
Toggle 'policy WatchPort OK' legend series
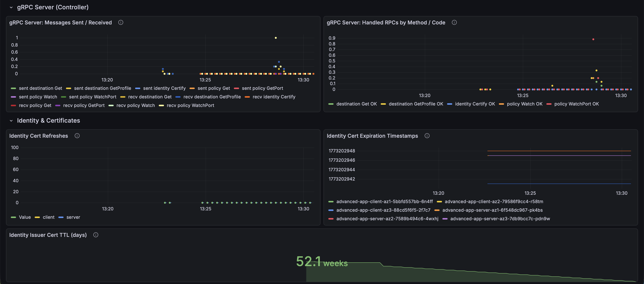[x=577, y=104]
